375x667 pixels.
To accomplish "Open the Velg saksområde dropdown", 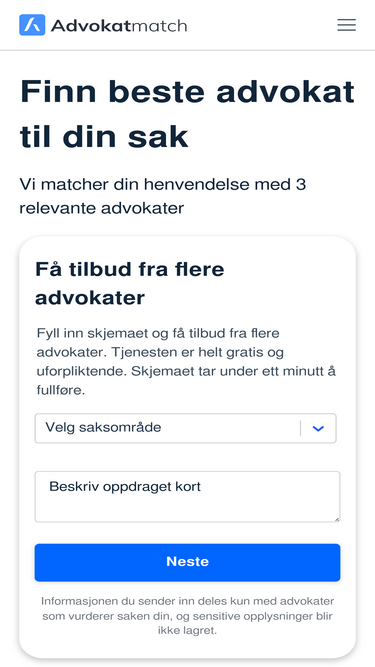I will tap(185, 428).
